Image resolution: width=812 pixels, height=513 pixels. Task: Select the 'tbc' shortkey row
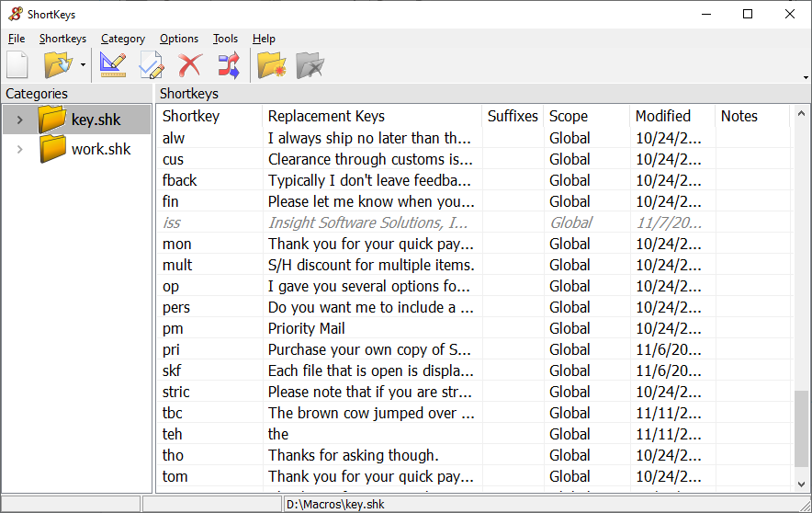pyautogui.click(x=474, y=413)
